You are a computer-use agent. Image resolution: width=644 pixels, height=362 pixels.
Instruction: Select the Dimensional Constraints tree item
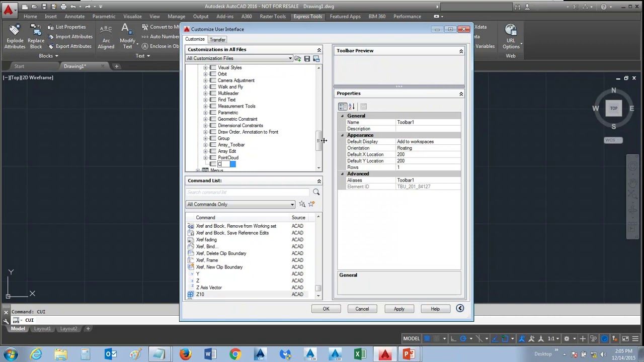[x=240, y=126]
